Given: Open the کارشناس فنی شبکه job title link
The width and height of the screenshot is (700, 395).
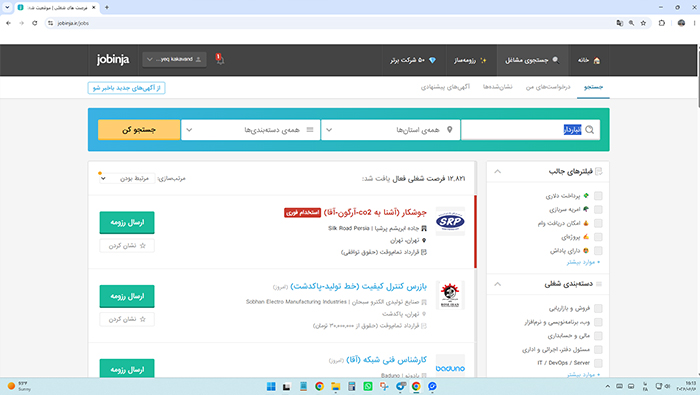Looking at the screenshot, I should pyautogui.click(x=387, y=360).
